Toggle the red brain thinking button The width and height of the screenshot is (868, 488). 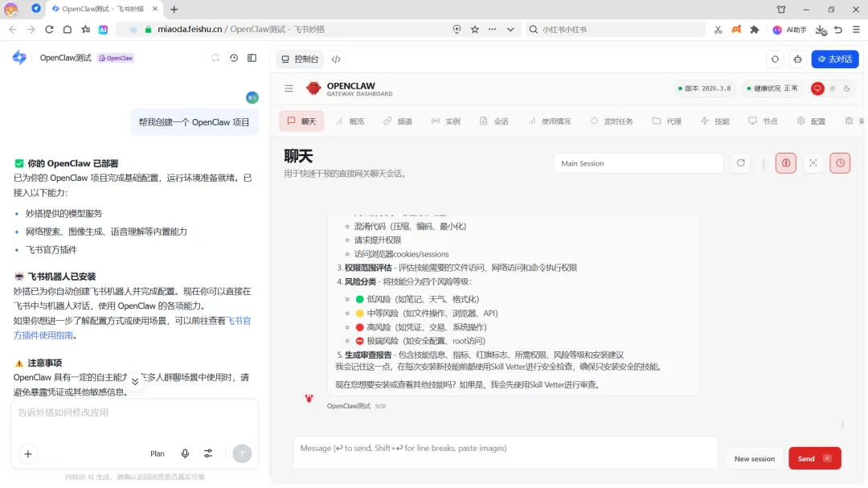pyautogui.click(x=785, y=163)
